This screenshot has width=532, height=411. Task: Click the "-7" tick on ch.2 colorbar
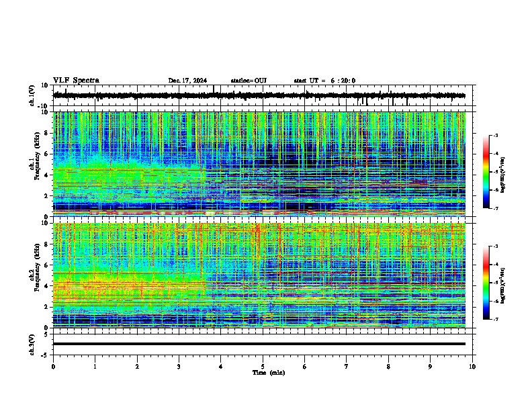click(496, 319)
